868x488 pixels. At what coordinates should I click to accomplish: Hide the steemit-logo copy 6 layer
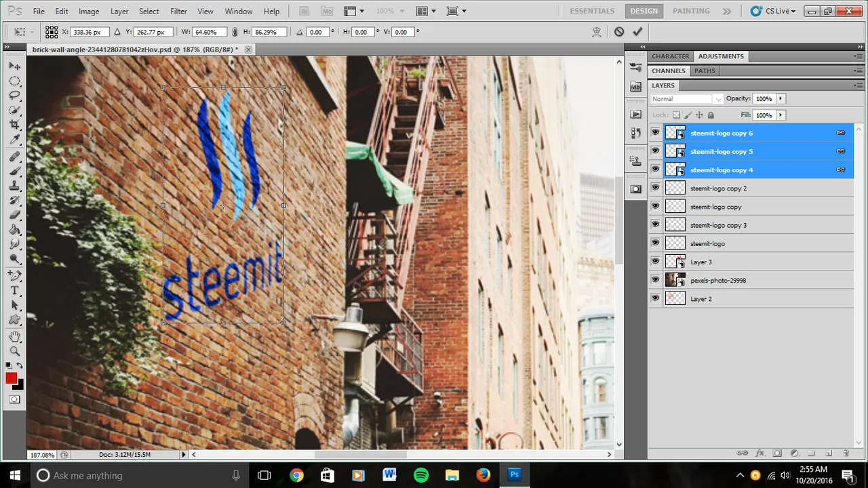click(x=655, y=133)
